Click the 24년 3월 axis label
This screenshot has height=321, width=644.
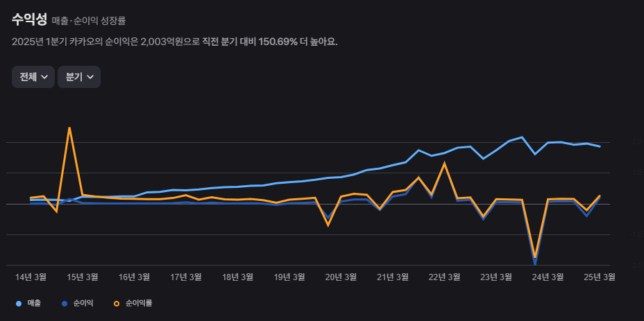point(548,277)
